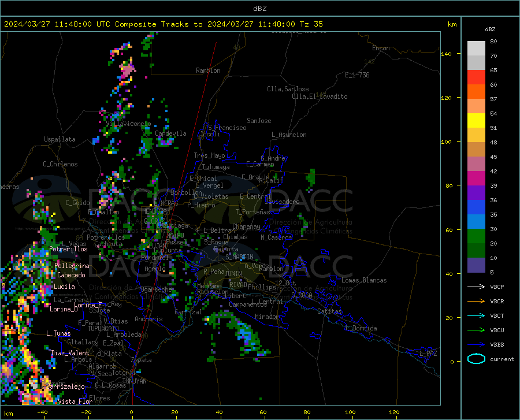Click the cyan 'current' ellipse legend icon
The height and width of the screenshot is (420, 520).
click(476, 359)
